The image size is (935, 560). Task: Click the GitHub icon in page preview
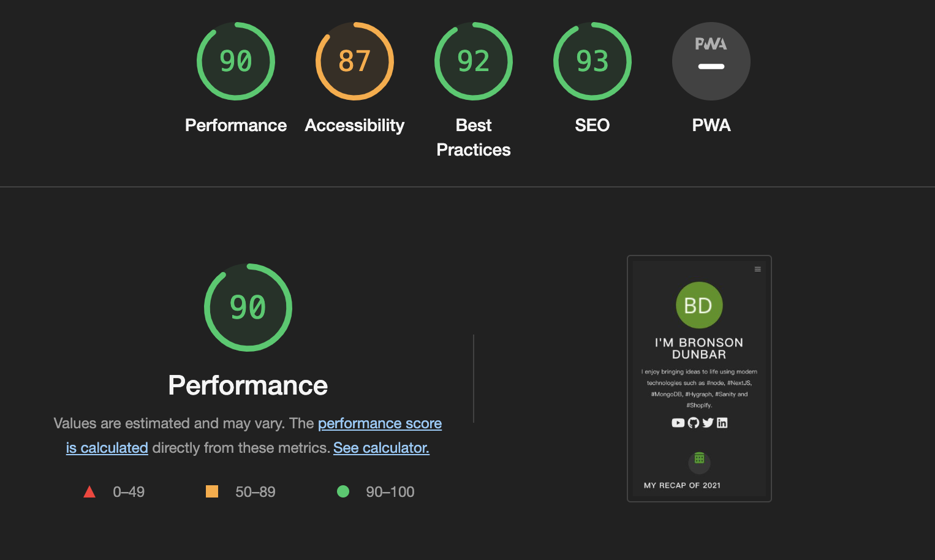[694, 423]
